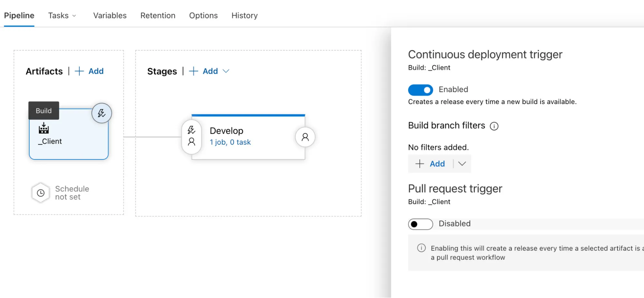
Task: Click the 1 job, 0 task link
Action: 230,142
